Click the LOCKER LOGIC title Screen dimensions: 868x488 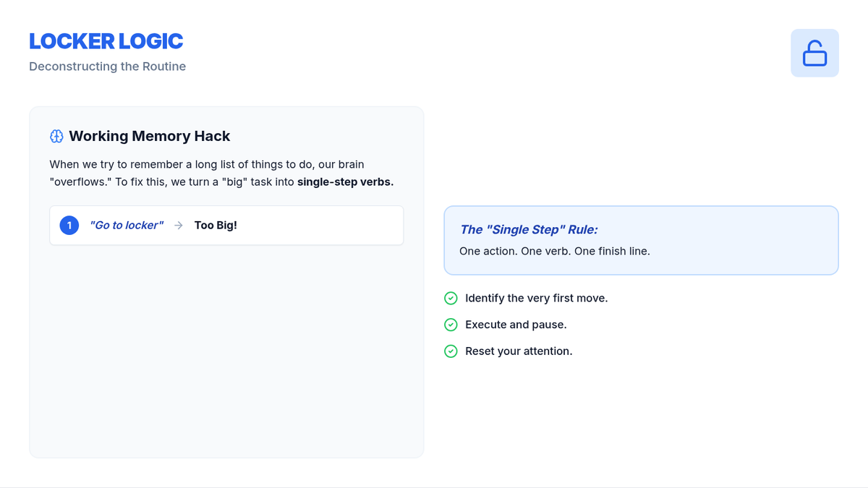[x=106, y=41]
